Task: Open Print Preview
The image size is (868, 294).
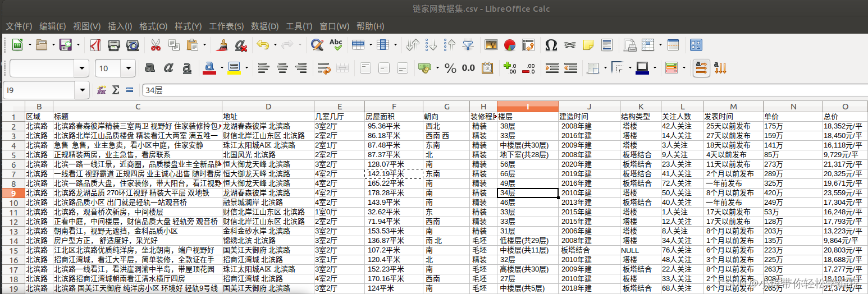Action: click(x=133, y=45)
